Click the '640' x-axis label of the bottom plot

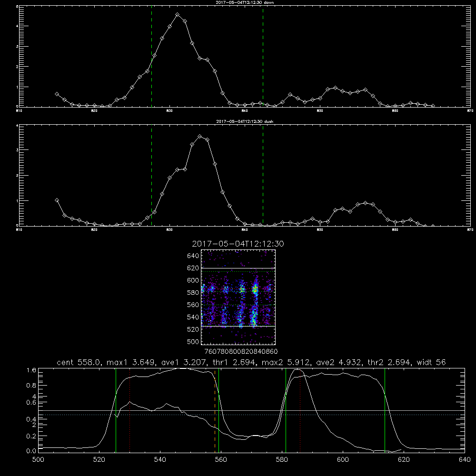coord(465,460)
